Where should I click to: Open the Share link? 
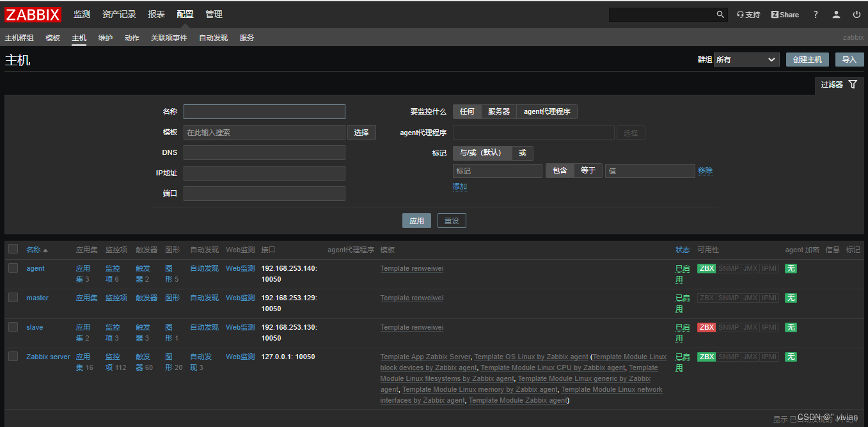tap(785, 15)
